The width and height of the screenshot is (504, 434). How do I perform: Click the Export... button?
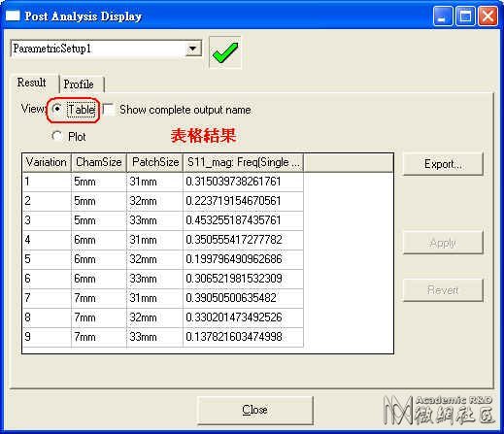[x=443, y=164]
